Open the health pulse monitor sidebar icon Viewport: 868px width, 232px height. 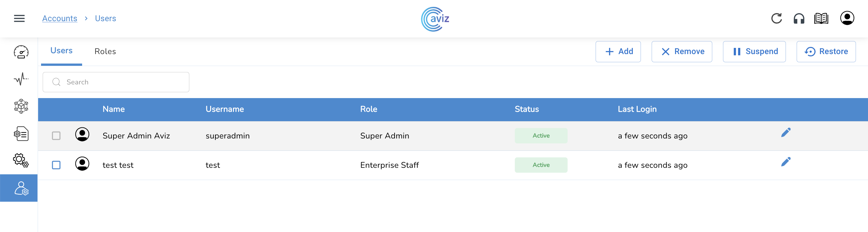pyautogui.click(x=21, y=79)
